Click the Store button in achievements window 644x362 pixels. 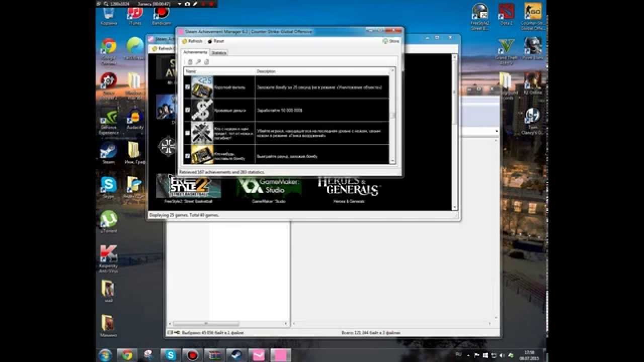[391, 41]
